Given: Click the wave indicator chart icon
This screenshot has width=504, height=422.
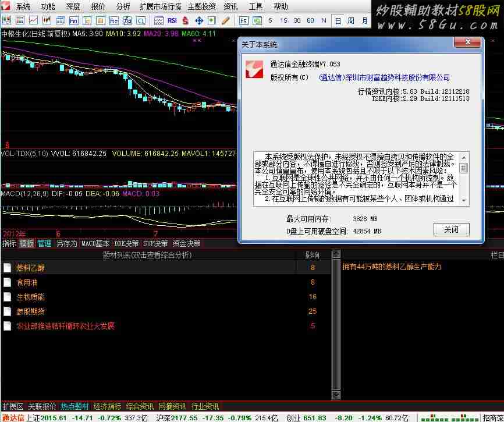Looking at the screenshot, I should point(158,20).
